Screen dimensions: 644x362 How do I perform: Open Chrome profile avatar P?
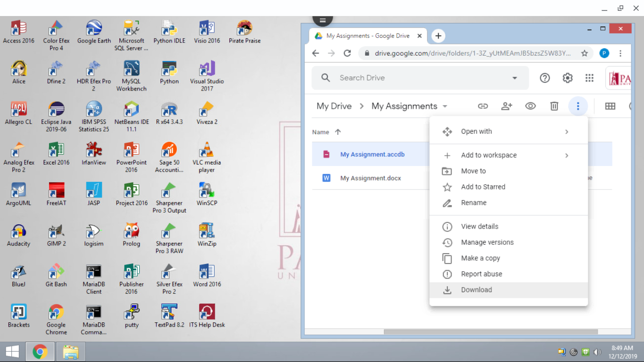(x=604, y=53)
